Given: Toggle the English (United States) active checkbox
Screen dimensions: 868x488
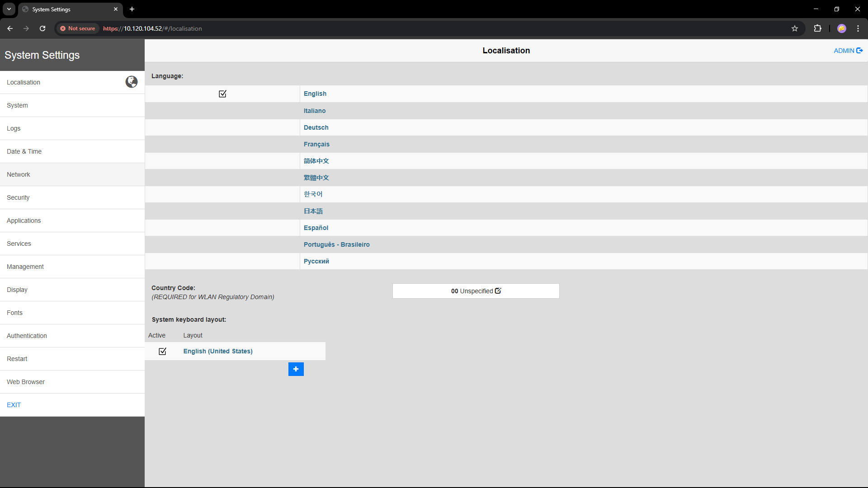Looking at the screenshot, I should coord(162,351).
